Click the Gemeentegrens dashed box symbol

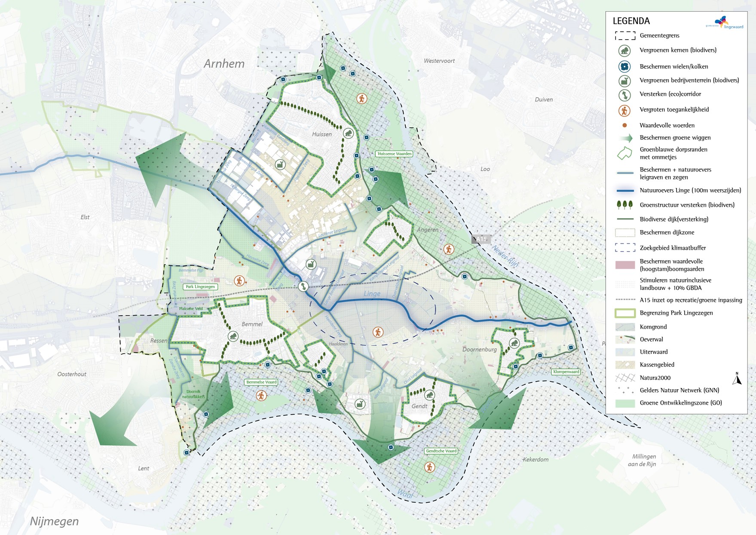tap(625, 36)
